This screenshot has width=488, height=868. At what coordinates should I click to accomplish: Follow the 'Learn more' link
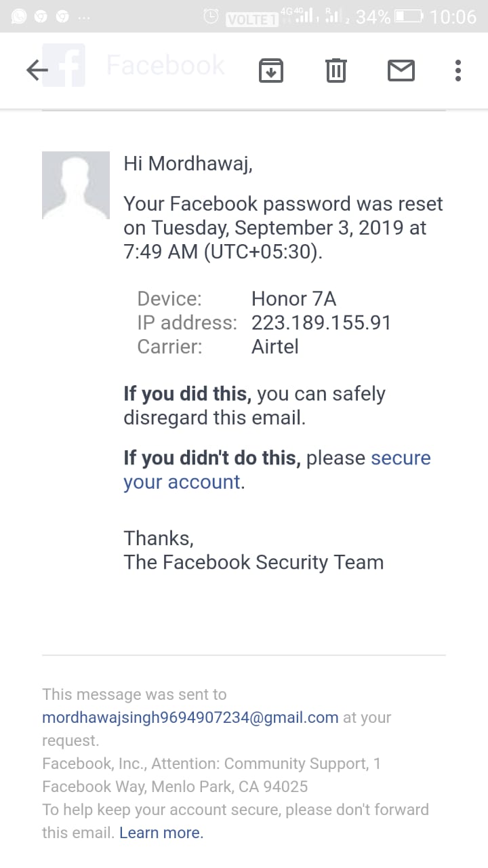pos(161,833)
